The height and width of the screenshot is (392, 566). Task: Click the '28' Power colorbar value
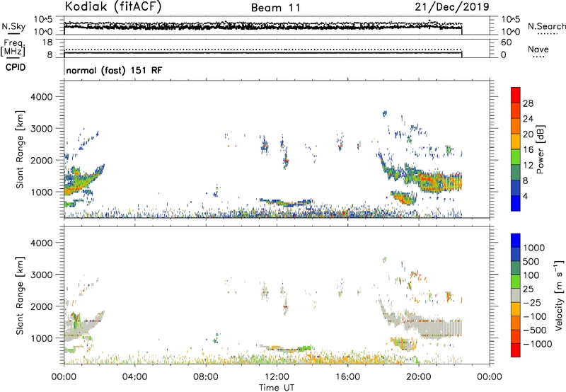(x=528, y=103)
